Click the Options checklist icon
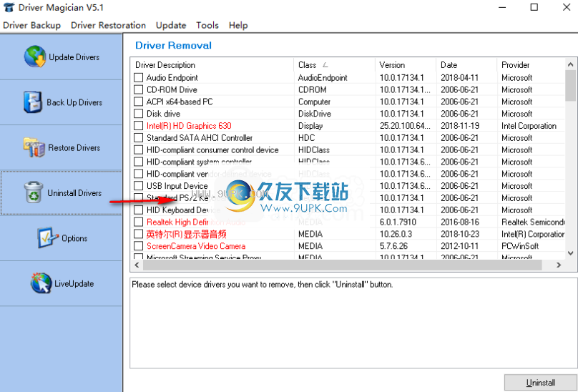Screen dimensions: 578x392 [47, 237]
